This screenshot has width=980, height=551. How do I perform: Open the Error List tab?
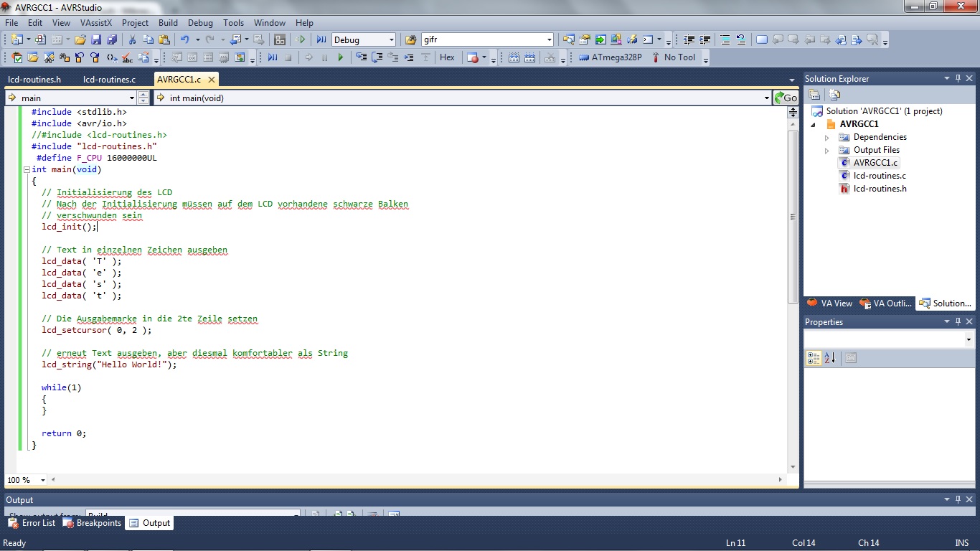[32, 523]
